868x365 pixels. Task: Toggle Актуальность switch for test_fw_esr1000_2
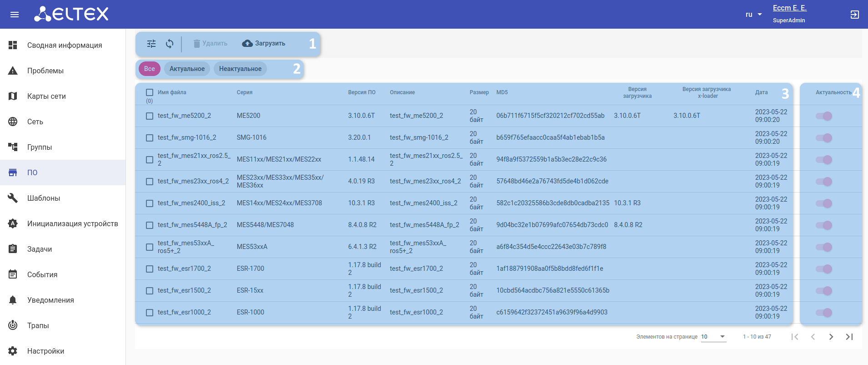[824, 313]
